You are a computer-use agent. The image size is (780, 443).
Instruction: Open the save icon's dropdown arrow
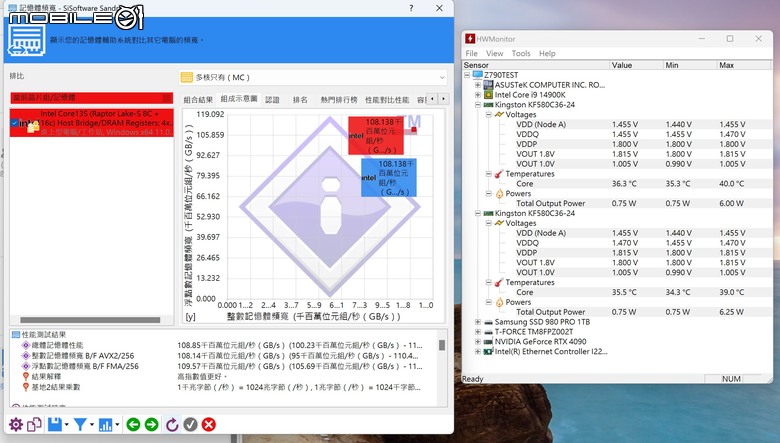pos(67,425)
